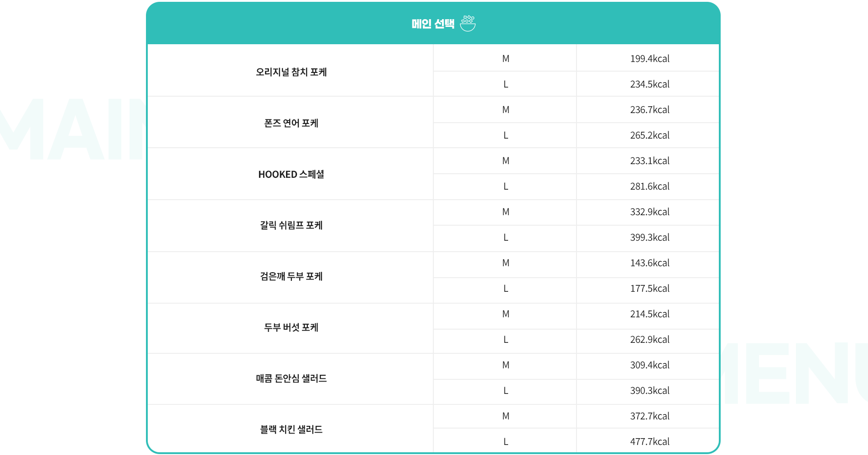Screen dimensions: 868x455
Task: Click the 199.4kcal calorie value
Action: click(650, 59)
